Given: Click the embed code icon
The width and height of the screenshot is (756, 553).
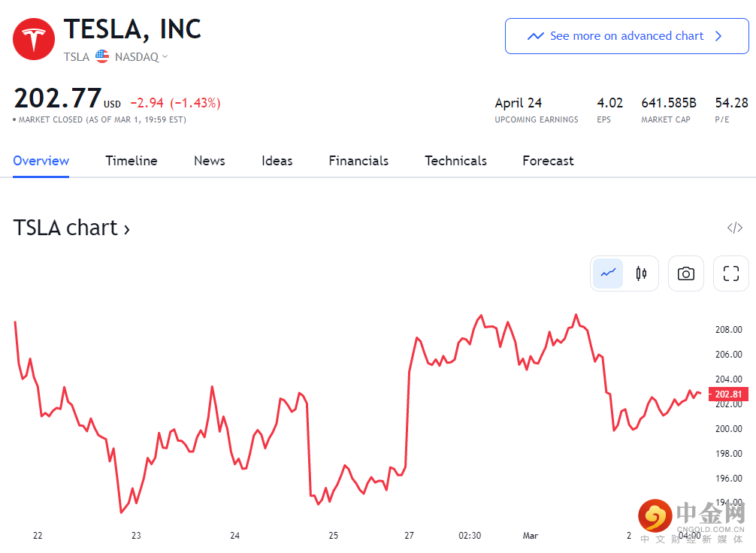Looking at the screenshot, I should [x=734, y=228].
